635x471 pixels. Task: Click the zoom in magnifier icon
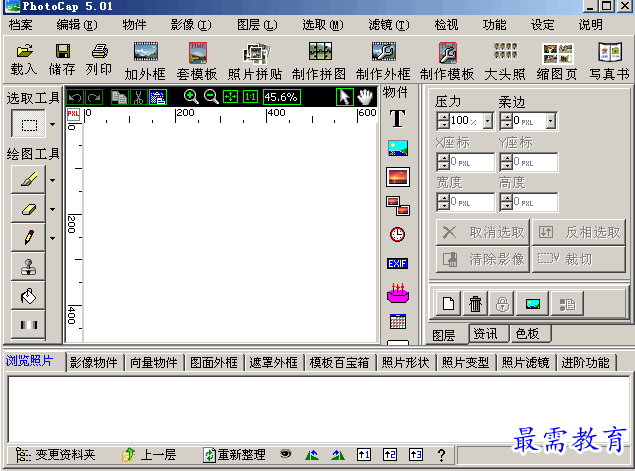[x=191, y=97]
